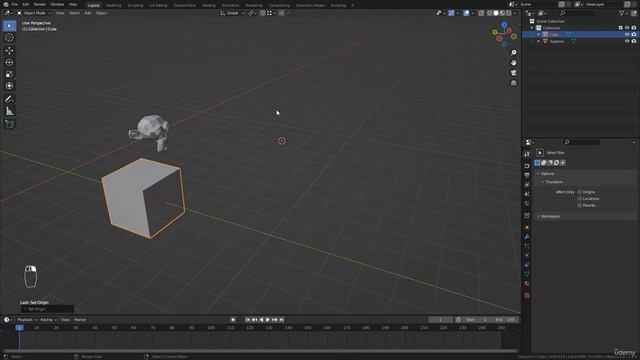Open the Global orientation dropdown
Viewport: 640px width, 360px height.
pos(233,13)
